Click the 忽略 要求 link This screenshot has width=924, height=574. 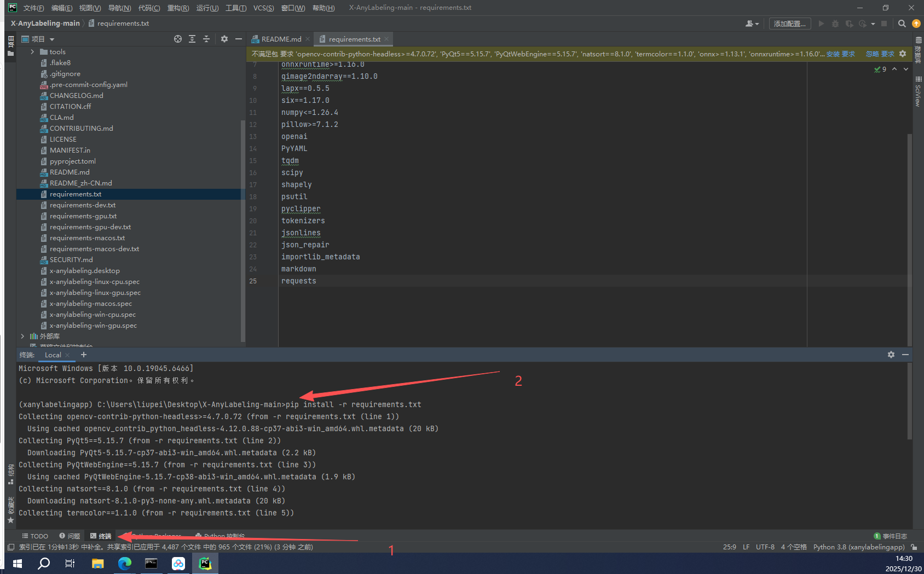[x=880, y=54]
